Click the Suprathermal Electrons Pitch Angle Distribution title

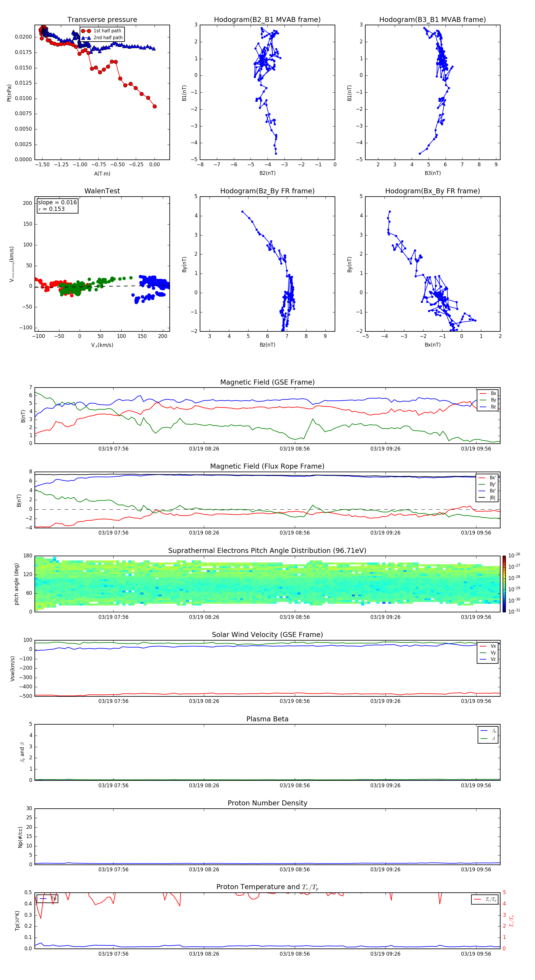pos(267,551)
